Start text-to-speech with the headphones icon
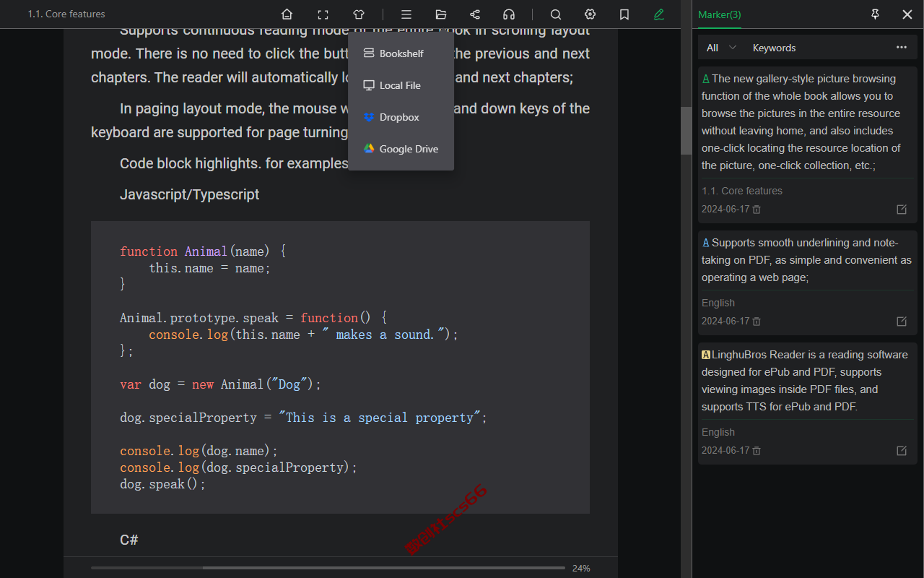 pos(509,14)
